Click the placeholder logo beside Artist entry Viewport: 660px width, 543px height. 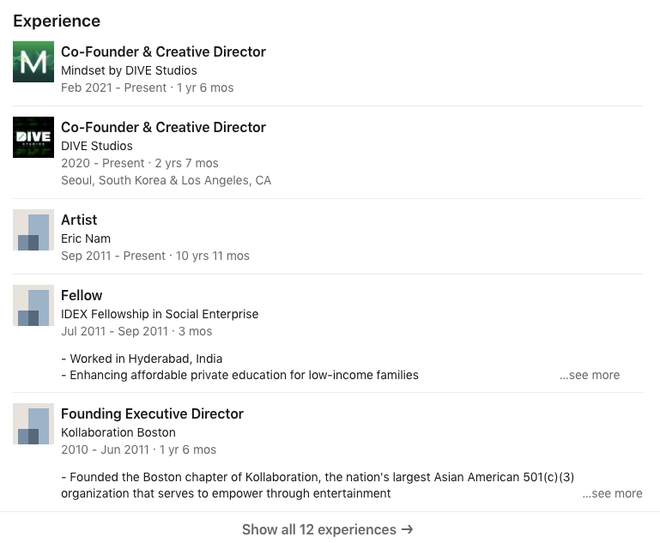point(33,230)
